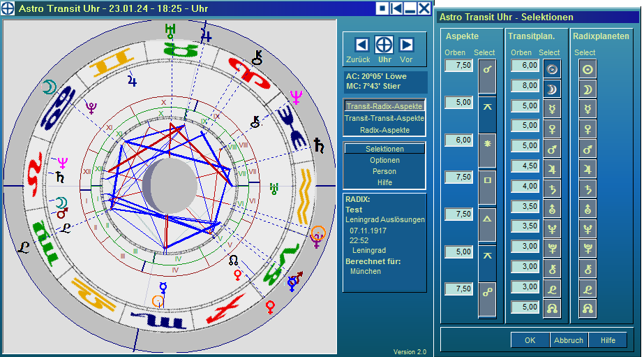
Task: Open Hilfe in the main window menu
Action: [384, 182]
